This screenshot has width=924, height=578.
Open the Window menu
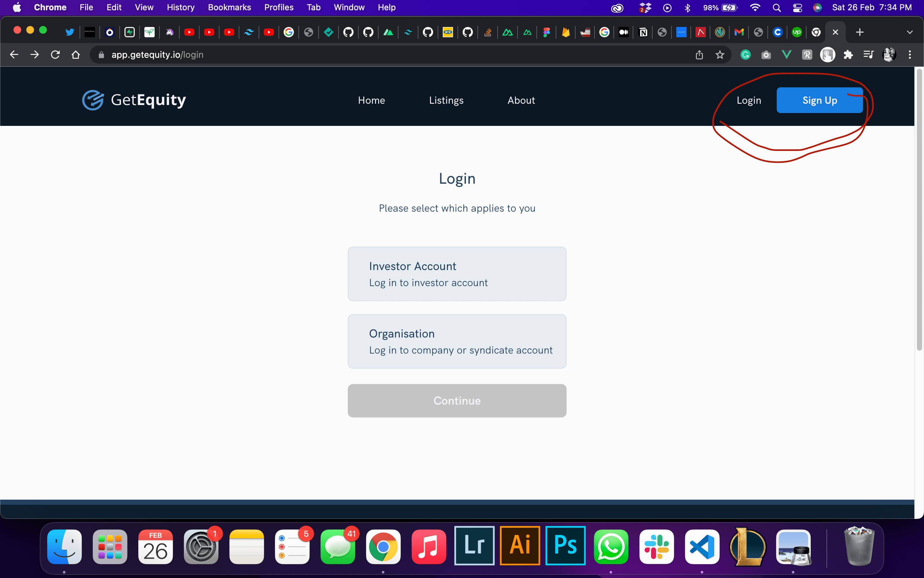(349, 7)
